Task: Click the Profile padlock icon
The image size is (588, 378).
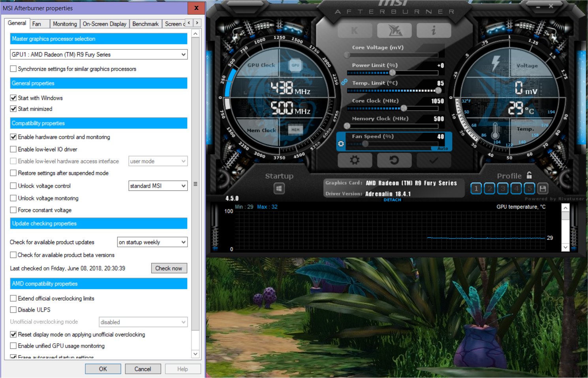Action: [x=529, y=175]
